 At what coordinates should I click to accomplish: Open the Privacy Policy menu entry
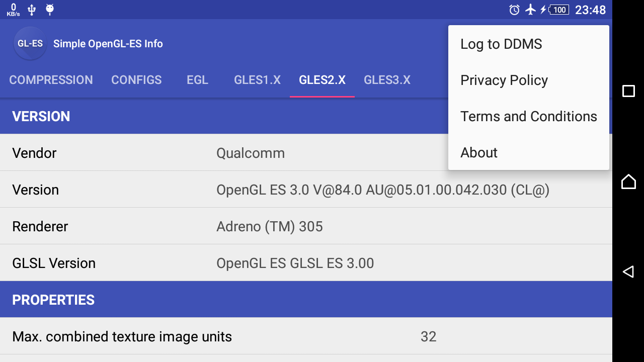coord(504,80)
